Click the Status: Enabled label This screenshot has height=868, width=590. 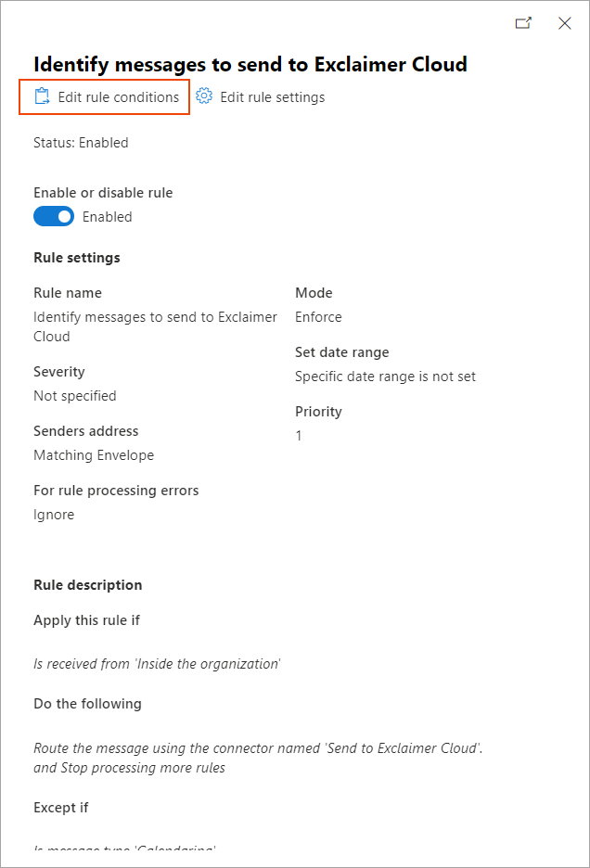coord(81,142)
